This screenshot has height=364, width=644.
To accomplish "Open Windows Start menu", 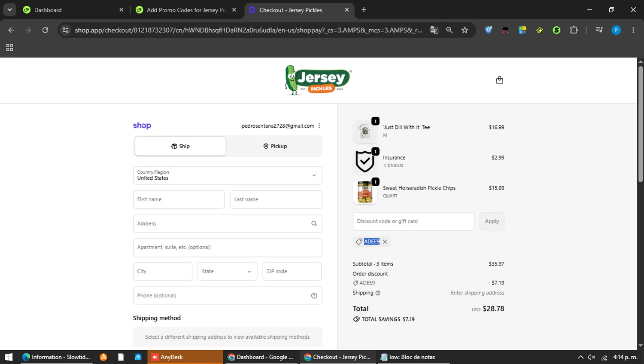I will (9, 357).
